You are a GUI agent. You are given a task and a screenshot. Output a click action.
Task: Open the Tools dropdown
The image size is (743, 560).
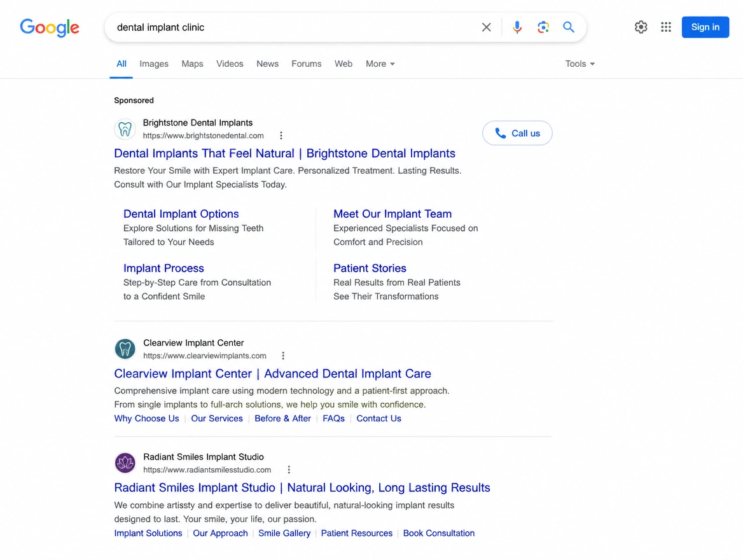(x=580, y=64)
